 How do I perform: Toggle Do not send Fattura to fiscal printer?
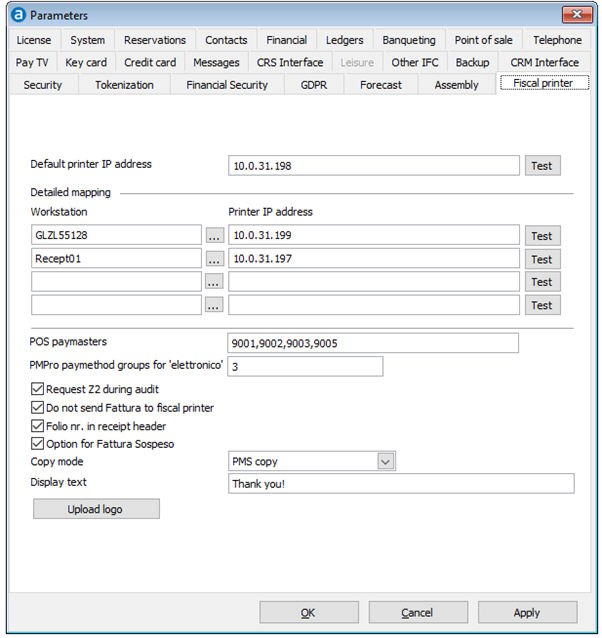point(37,407)
